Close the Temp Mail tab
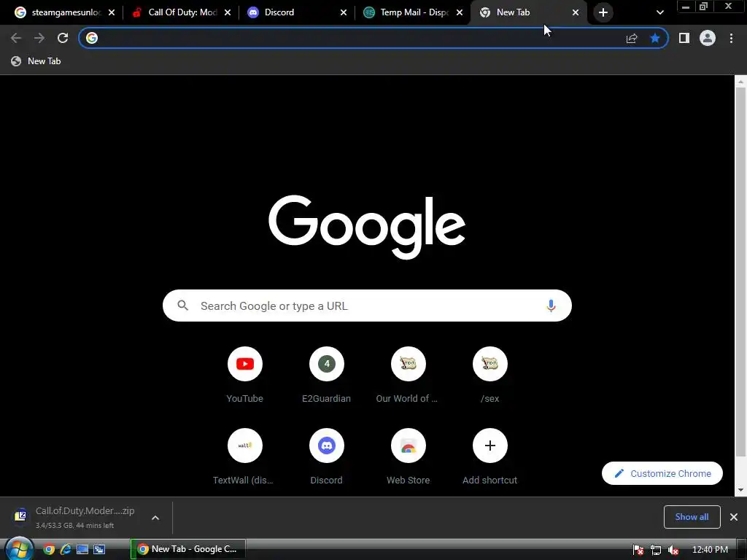 (x=460, y=12)
